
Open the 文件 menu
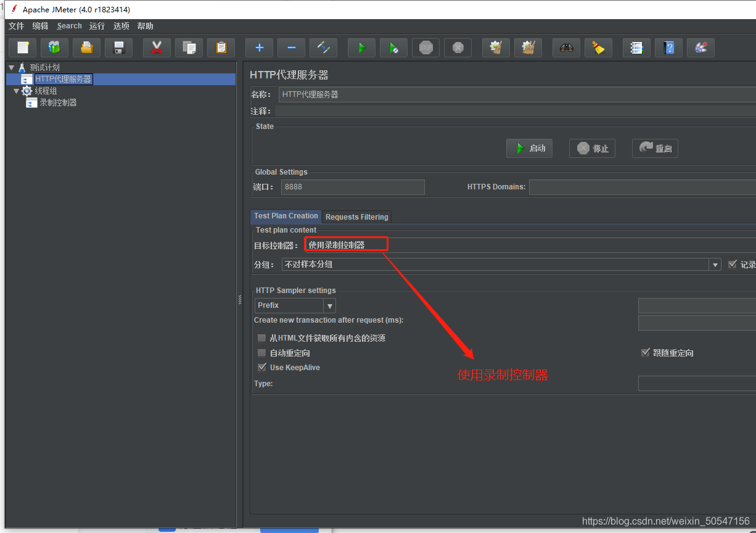[x=16, y=26]
